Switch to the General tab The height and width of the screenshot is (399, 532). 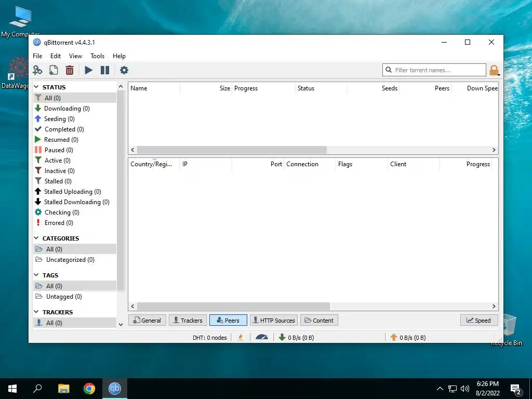pyautogui.click(x=147, y=320)
